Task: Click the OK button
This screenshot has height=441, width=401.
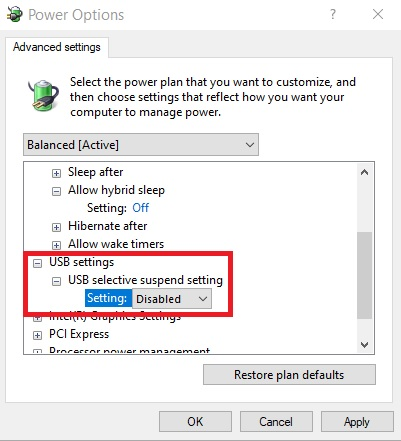Action: coord(195,422)
